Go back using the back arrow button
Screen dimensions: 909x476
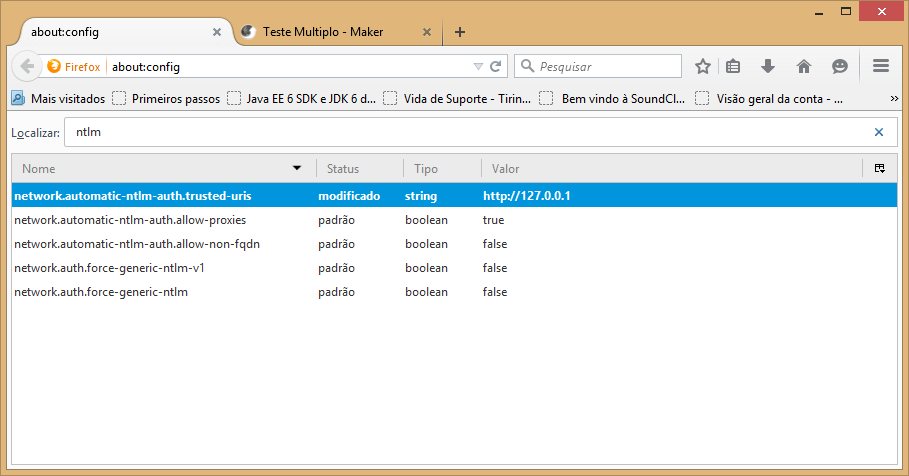27,66
